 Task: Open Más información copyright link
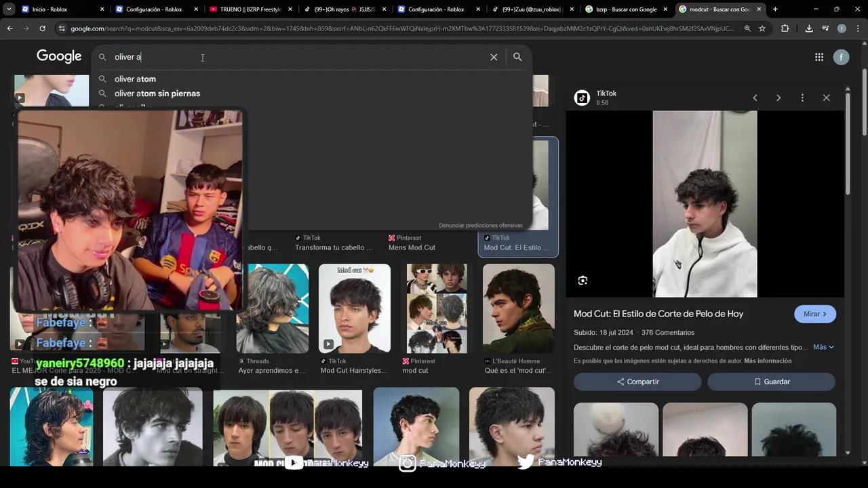(768, 361)
